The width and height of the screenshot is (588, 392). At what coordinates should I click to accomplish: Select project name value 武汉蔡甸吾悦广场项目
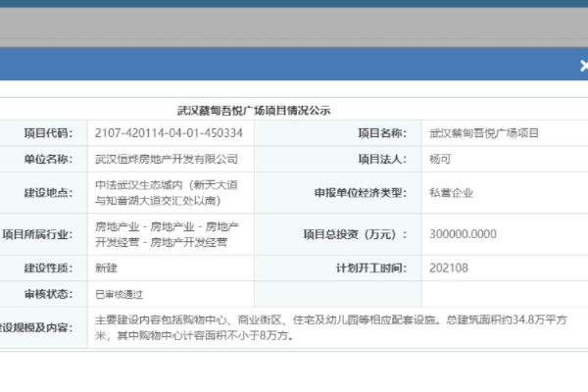coord(484,133)
